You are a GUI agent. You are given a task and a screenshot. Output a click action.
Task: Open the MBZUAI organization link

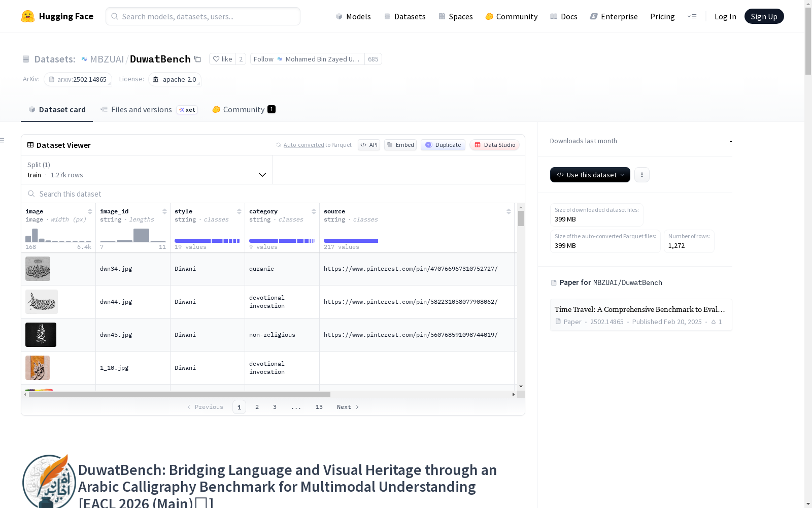pos(107,59)
